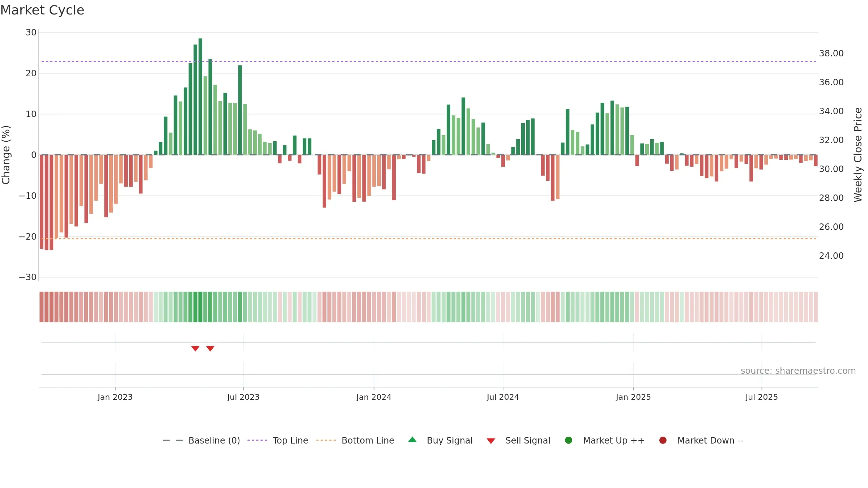Click the Market Cycle chart title

coord(42,10)
